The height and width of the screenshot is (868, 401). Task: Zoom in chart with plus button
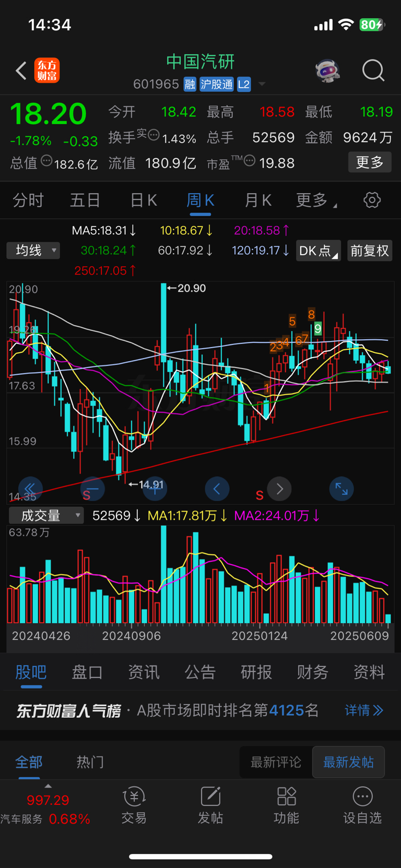click(x=155, y=489)
